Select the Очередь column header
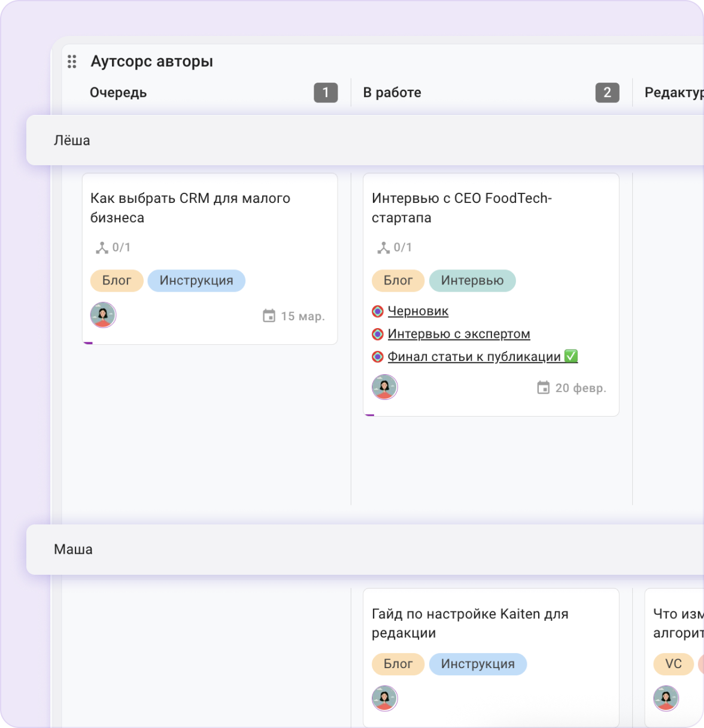704x728 pixels. (119, 93)
